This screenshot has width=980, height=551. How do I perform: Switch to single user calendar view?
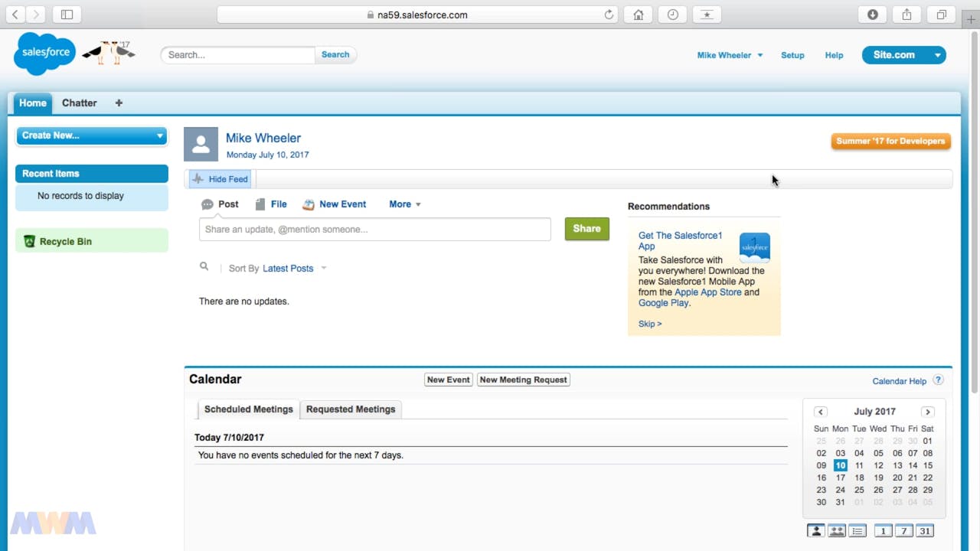pyautogui.click(x=816, y=531)
